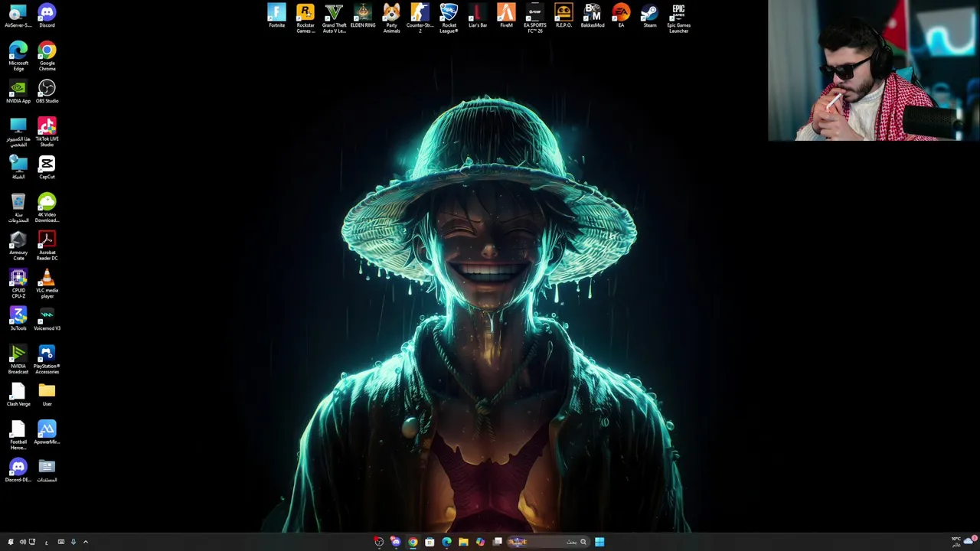
Task: Open the VLC media player shortcut
Action: click(47, 284)
